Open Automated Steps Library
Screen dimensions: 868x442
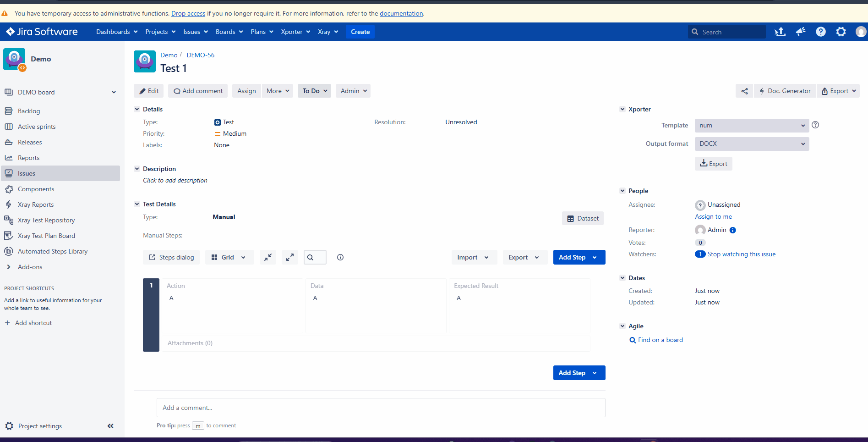tap(53, 251)
